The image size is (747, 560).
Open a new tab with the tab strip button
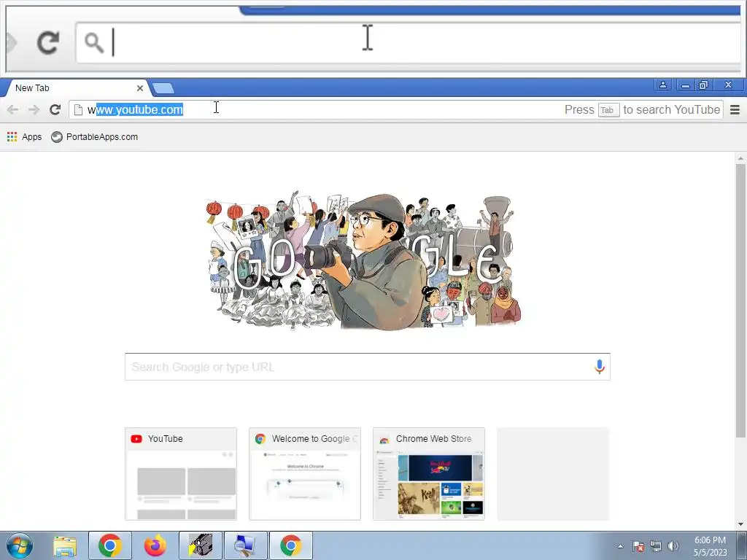click(x=163, y=88)
